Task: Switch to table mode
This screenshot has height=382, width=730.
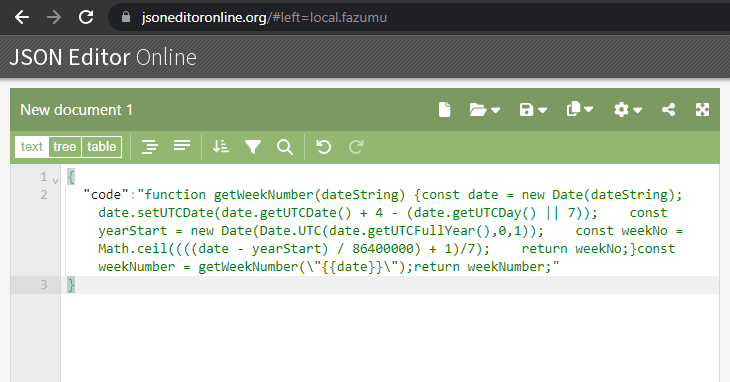Action: coord(101,147)
